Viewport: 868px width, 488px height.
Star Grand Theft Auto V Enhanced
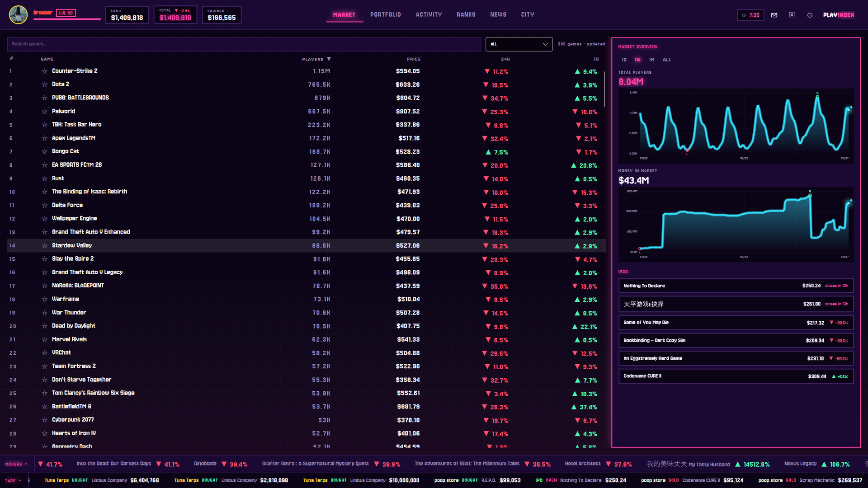coord(45,232)
